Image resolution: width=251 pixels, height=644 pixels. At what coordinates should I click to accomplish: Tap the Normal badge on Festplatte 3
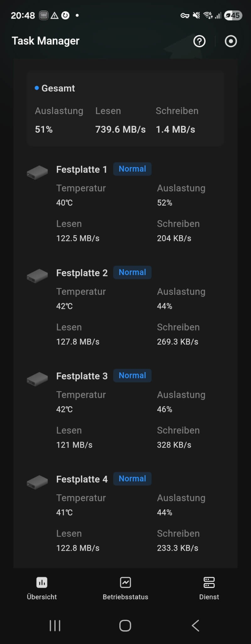click(132, 375)
